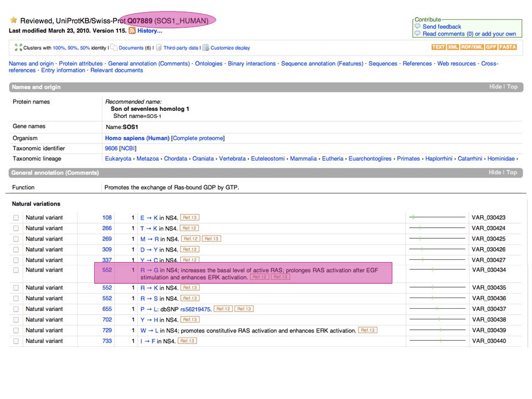
Task: Jump to Sequences section
Action: (383, 63)
